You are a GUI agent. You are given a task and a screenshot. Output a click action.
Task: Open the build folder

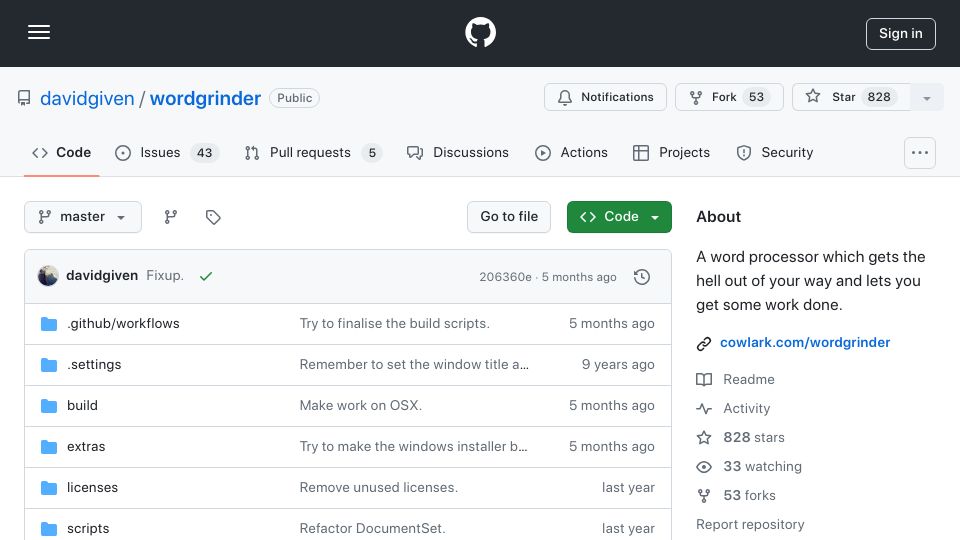pyautogui.click(x=82, y=405)
